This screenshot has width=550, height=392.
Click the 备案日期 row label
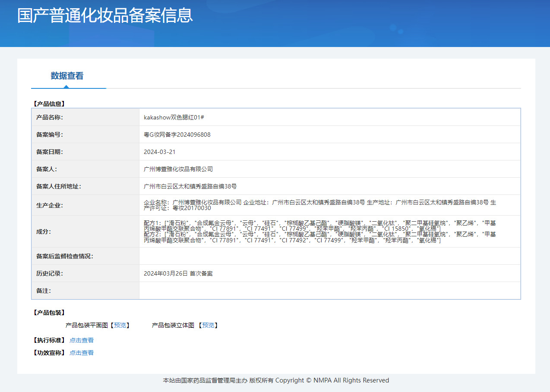[49, 152]
